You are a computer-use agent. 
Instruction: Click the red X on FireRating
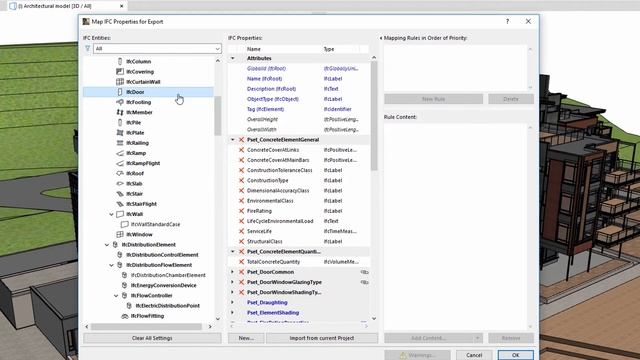point(241,211)
